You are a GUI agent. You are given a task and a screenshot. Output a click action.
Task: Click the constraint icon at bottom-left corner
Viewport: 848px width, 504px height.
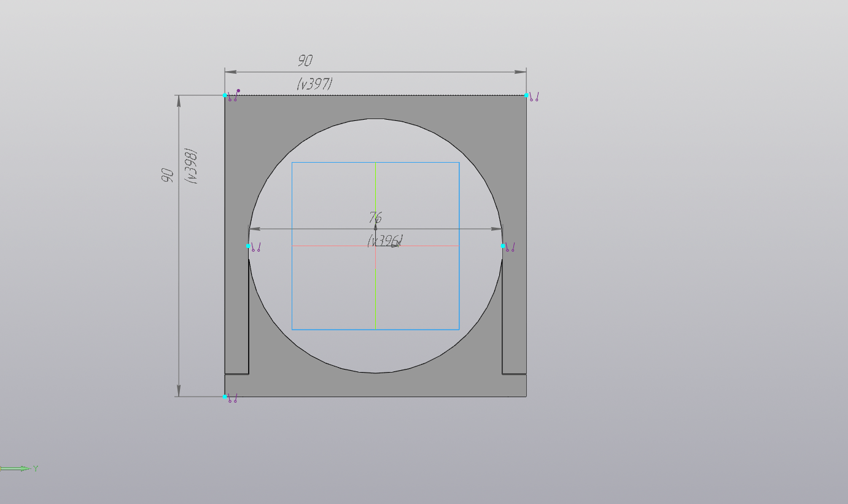[232, 398]
